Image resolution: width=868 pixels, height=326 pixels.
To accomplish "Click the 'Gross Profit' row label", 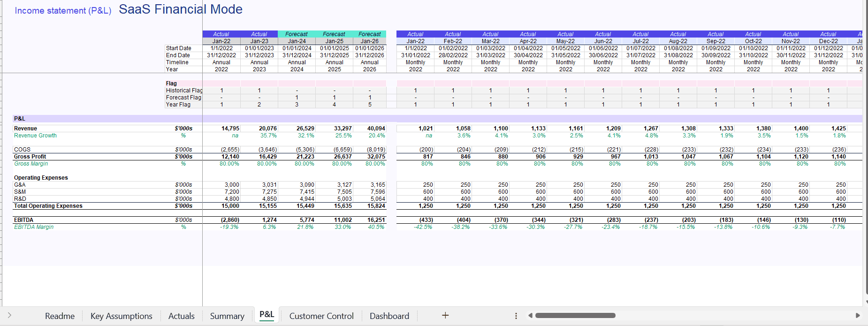I will tap(30, 157).
